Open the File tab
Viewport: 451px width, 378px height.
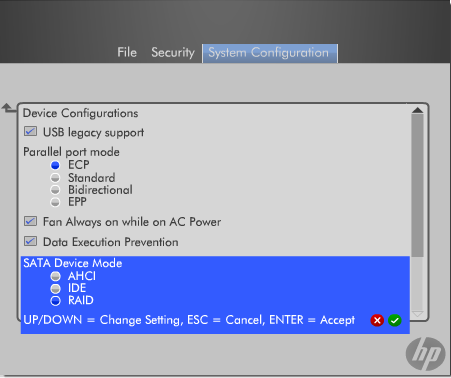(127, 52)
